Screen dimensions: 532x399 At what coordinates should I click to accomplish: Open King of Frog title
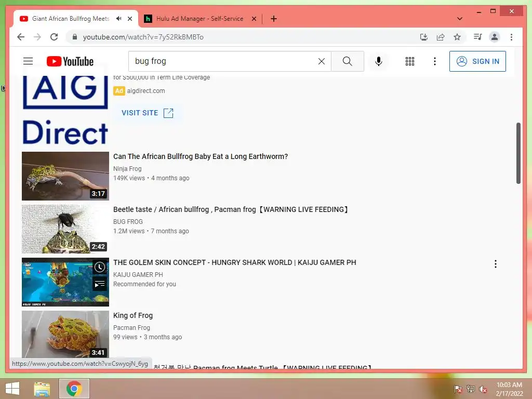[x=133, y=315]
